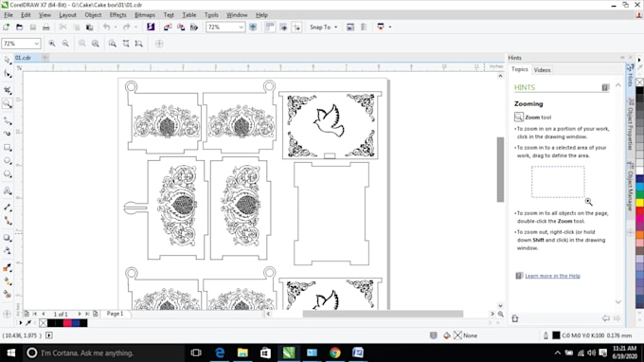The image size is (644, 362).
Task: Select the Page 1 tab
Action: 115,314
